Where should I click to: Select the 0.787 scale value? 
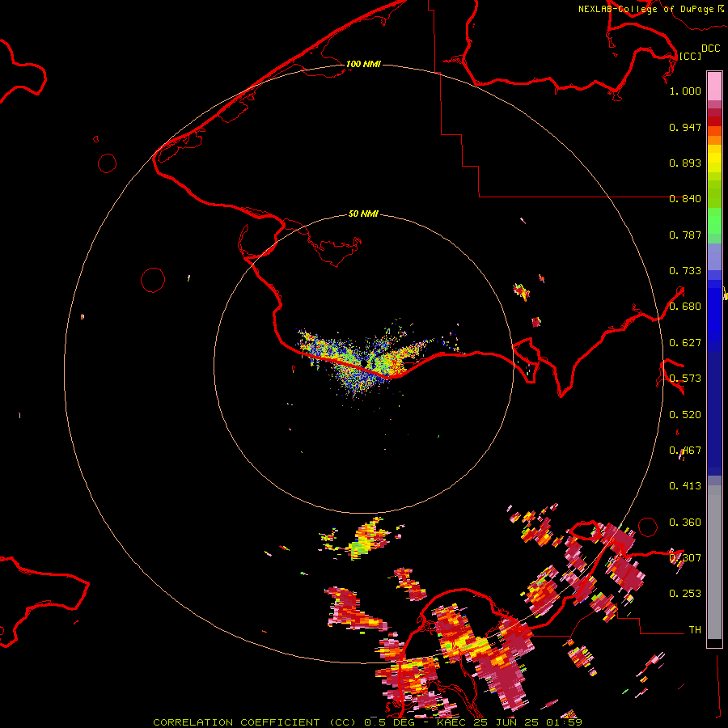pos(685,235)
